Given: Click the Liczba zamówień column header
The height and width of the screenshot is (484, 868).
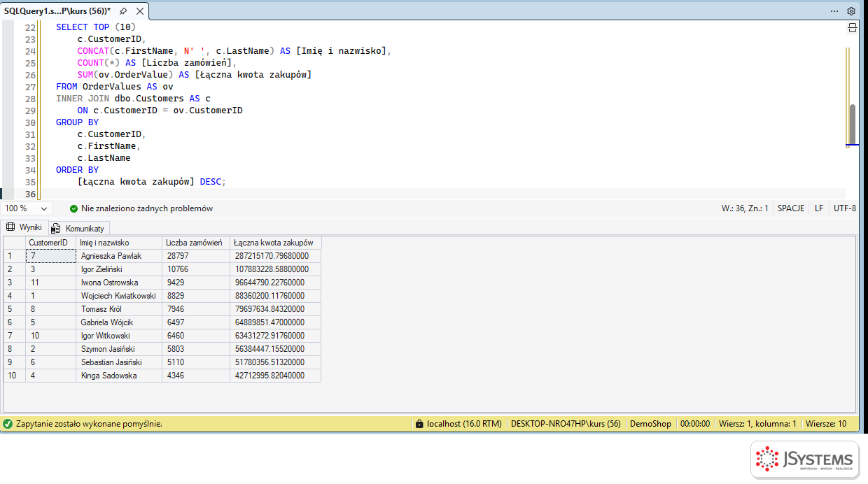Looking at the screenshot, I should point(195,243).
